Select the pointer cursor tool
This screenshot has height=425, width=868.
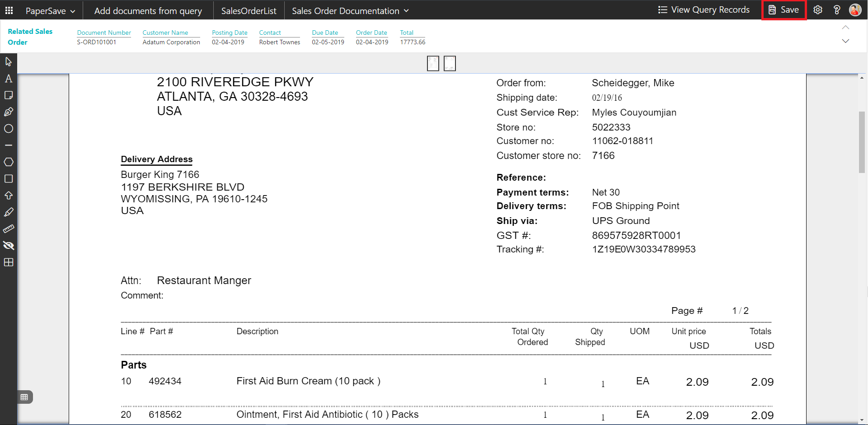(8, 61)
